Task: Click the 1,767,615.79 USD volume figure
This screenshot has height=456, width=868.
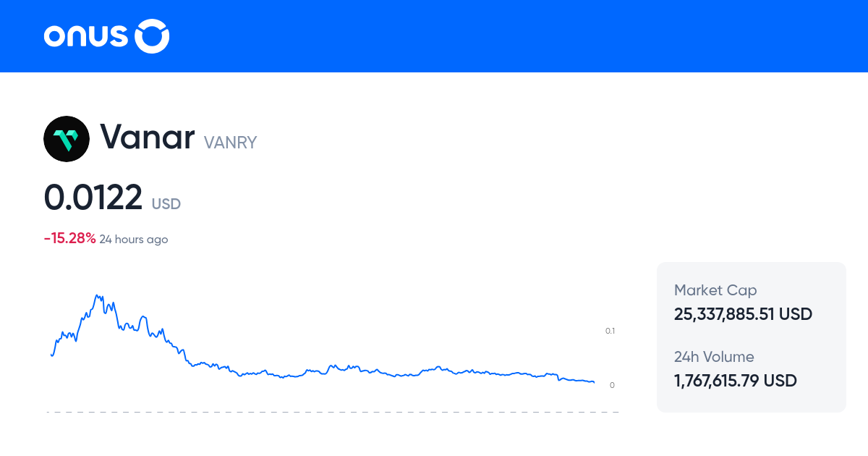Action: coord(735,381)
